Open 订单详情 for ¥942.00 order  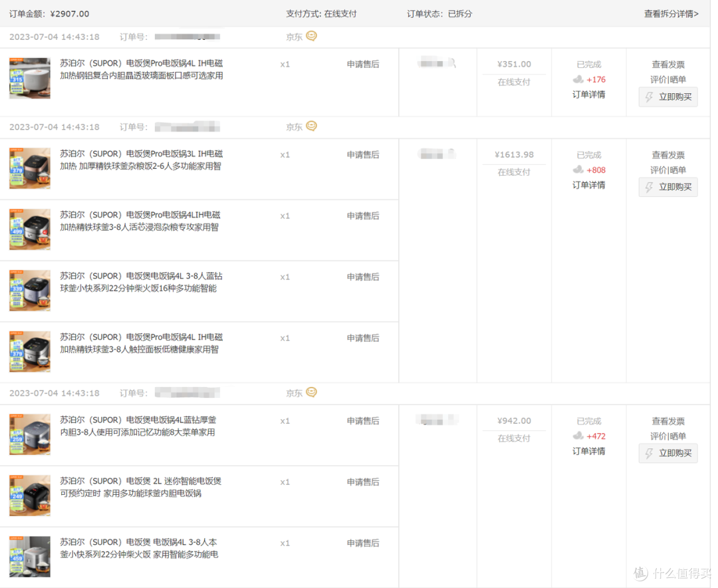click(x=589, y=451)
